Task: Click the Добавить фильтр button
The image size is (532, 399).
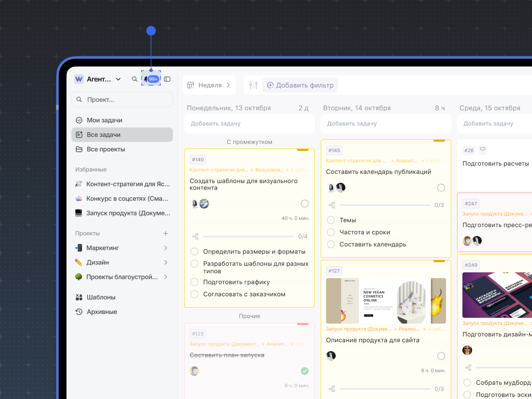Action: pos(300,85)
